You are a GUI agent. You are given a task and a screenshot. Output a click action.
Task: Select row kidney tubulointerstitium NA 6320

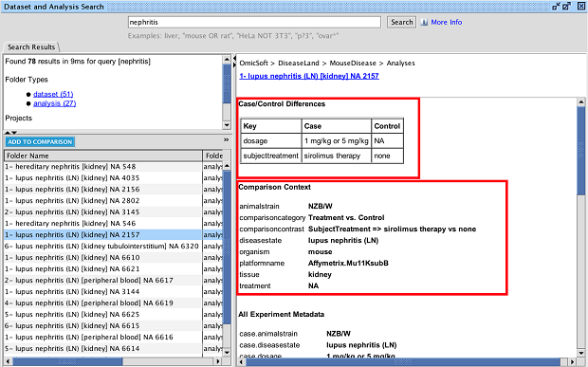coord(103,246)
